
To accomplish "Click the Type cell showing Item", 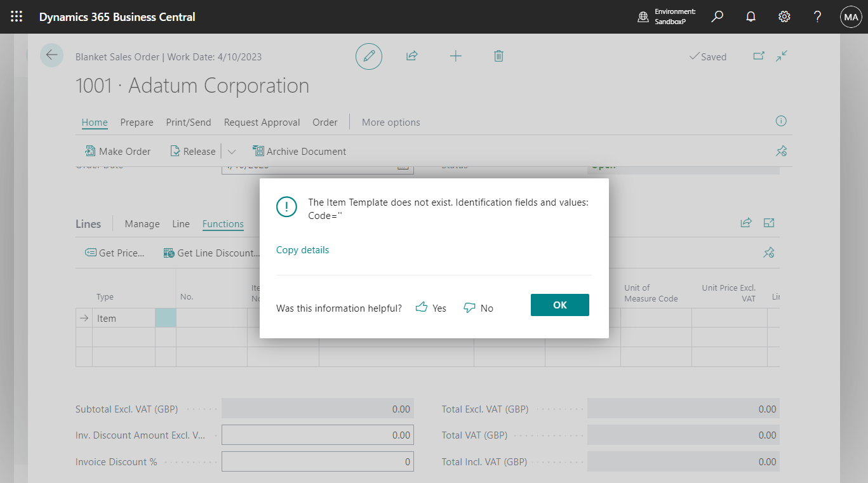I will pos(124,318).
